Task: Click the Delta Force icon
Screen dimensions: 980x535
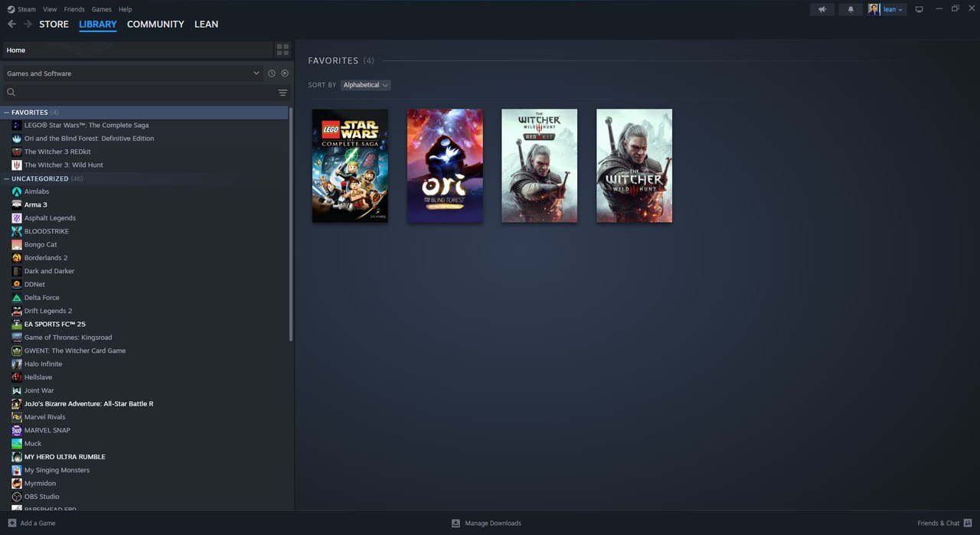Action: click(17, 298)
